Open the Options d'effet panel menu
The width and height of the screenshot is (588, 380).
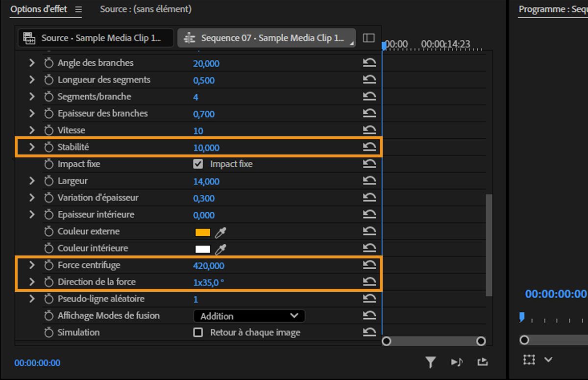[78, 9]
